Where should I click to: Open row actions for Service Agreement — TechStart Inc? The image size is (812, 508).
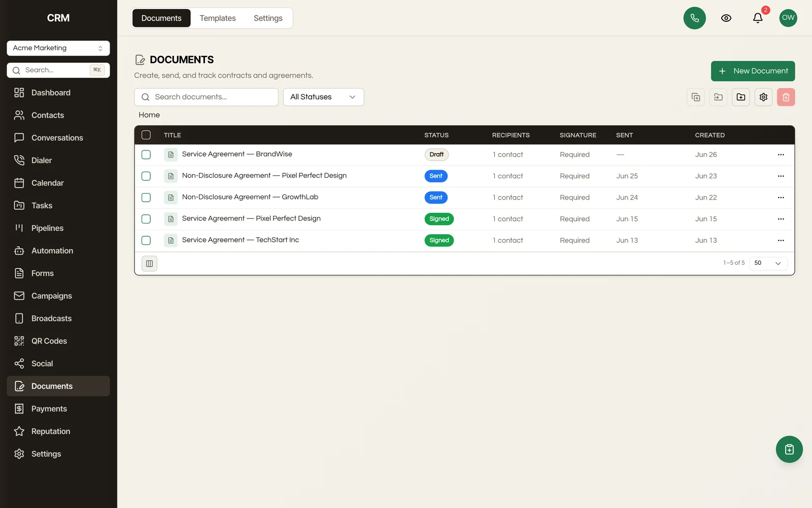point(781,240)
